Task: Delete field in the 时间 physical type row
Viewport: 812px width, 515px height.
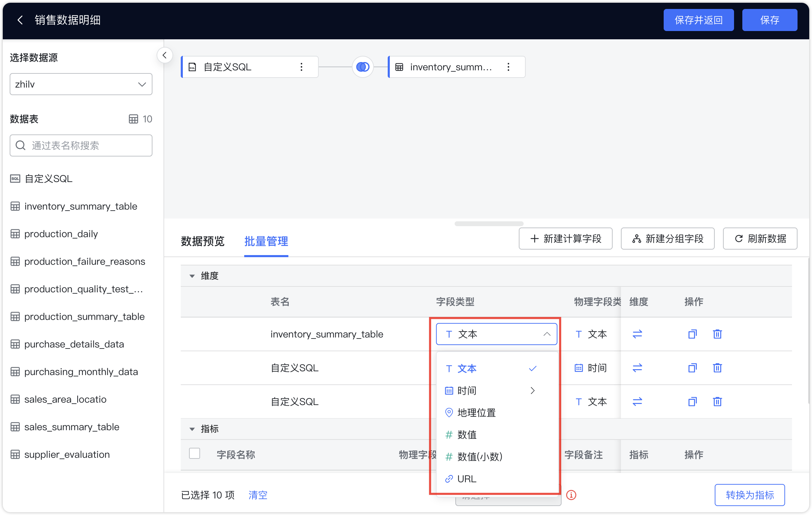Action: (717, 367)
